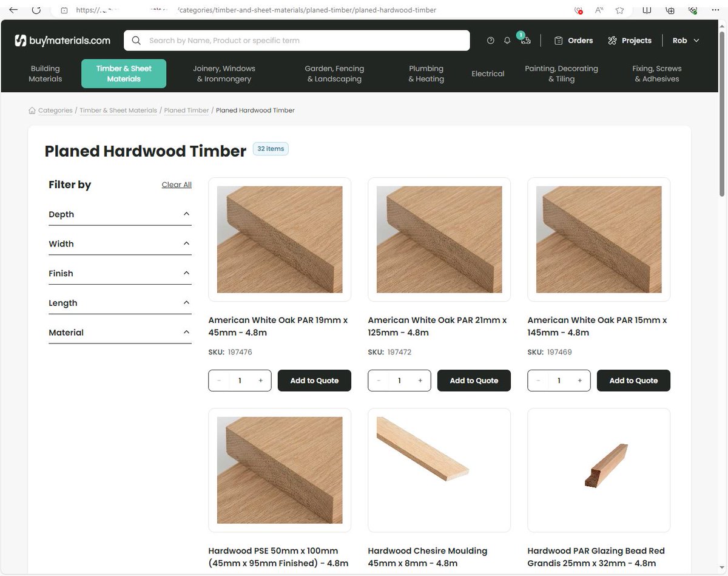Click the home icon in breadcrumb

click(x=32, y=110)
